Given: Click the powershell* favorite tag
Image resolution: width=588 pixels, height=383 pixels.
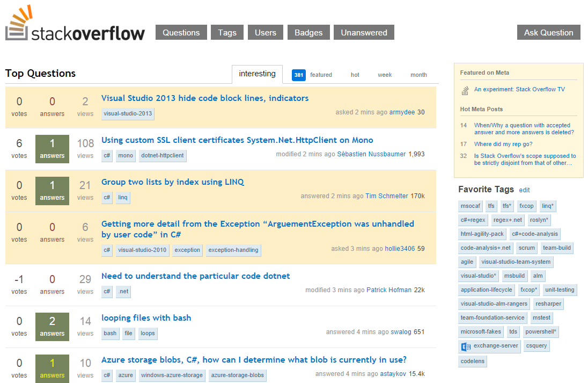Looking at the screenshot, I should pos(541,331).
